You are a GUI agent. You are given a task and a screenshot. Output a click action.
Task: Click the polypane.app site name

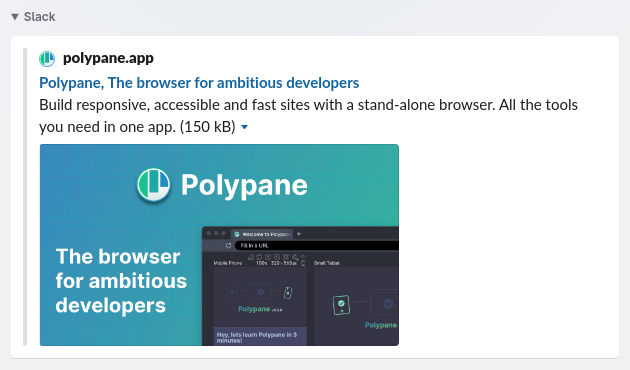pos(108,58)
